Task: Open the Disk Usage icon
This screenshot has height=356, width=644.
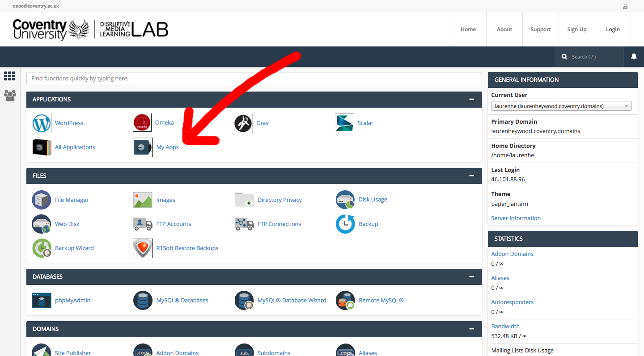Action: 345,200
